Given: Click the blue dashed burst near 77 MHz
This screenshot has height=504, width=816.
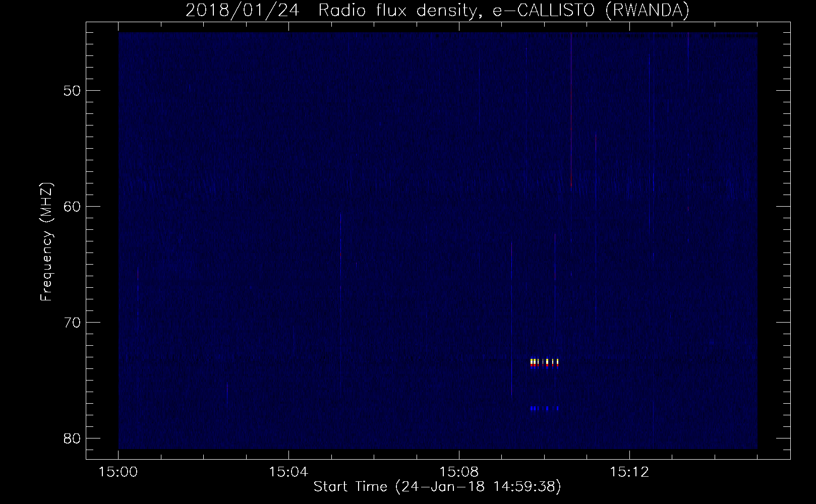Looking at the screenshot, I should (x=545, y=408).
